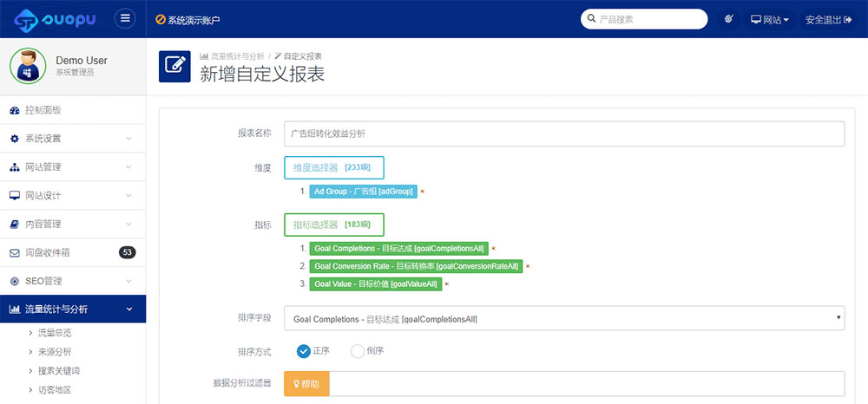Click the orange 帮助 button
The width and height of the screenshot is (868, 404).
pyautogui.click(x=306, y=383)
